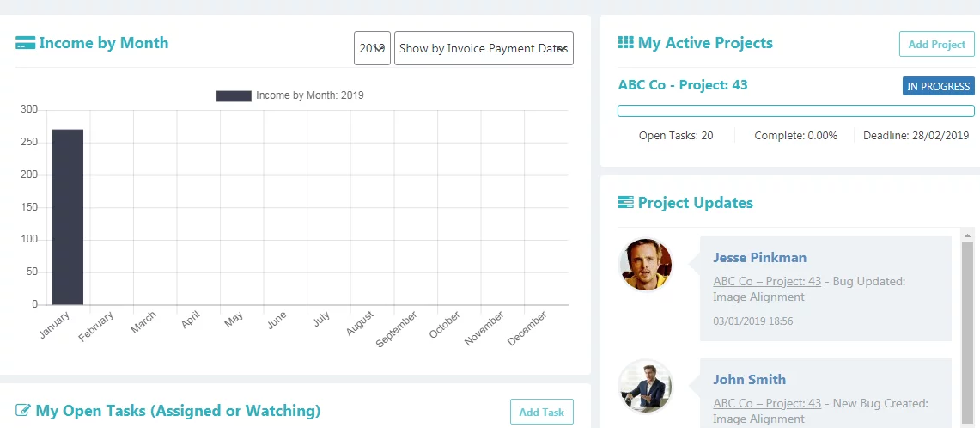Open the project link in John Smith's update
980x428 pixels.
point(767,404)
